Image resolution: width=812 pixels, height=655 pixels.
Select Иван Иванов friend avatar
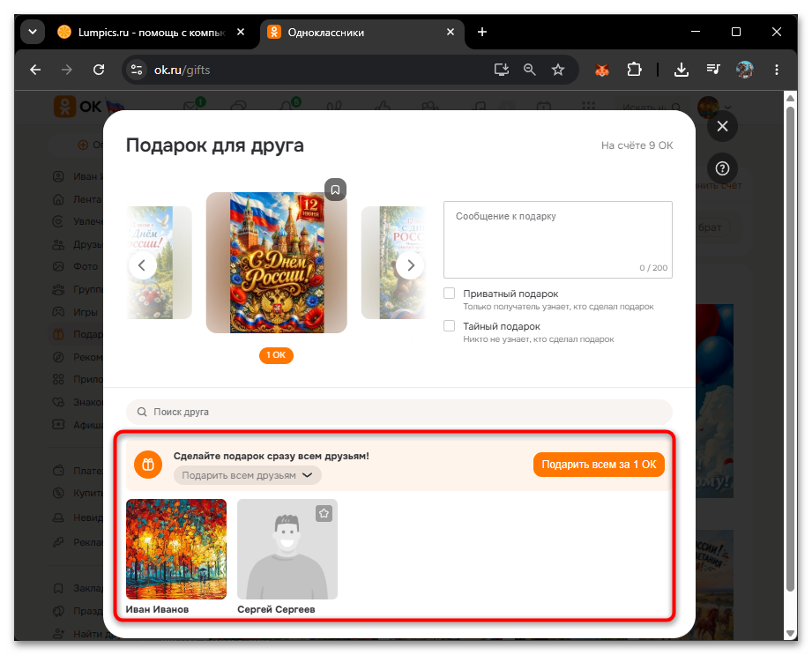pos(176,549)
